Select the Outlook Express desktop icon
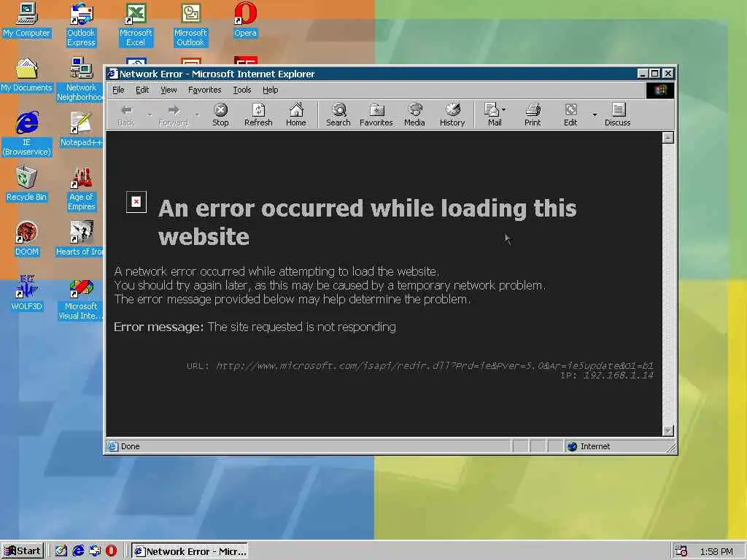 click(x=81, y=25)
